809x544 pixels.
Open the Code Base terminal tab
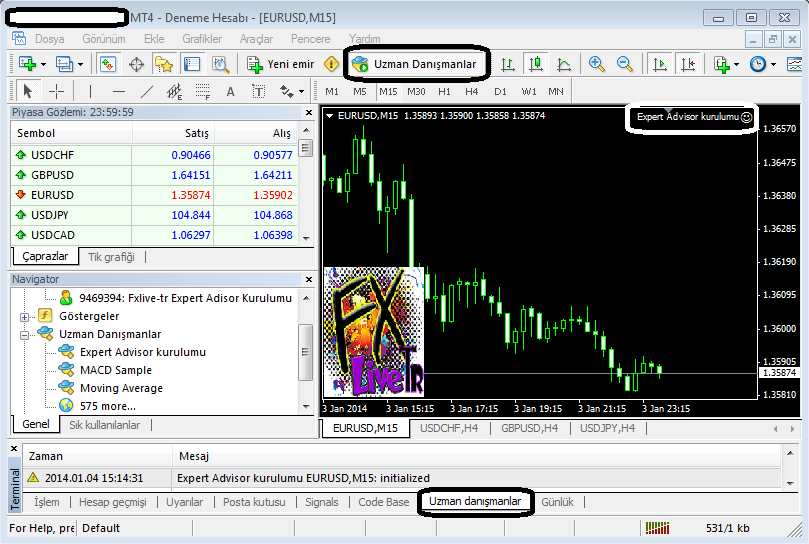click(383, 502)
